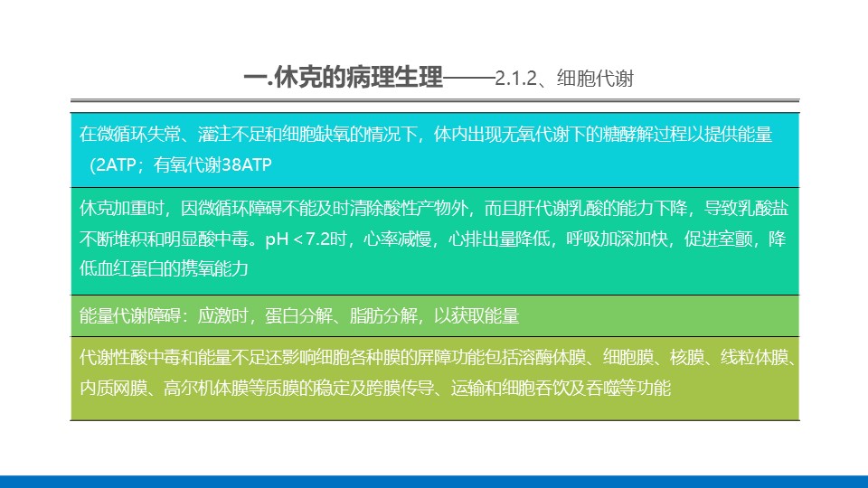The image size is (868, 488).
Task: Select the line starting with 内质网膜
Action: 374,388
